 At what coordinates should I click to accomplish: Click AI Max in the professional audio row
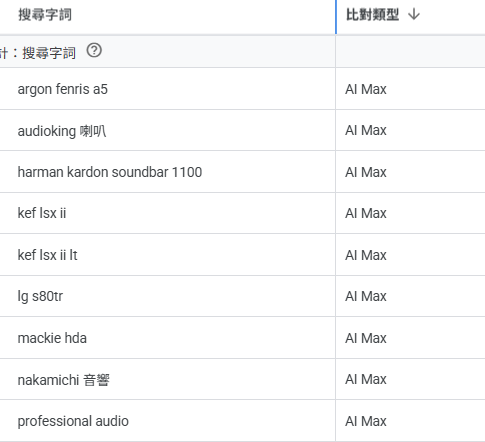coord(366,421)
